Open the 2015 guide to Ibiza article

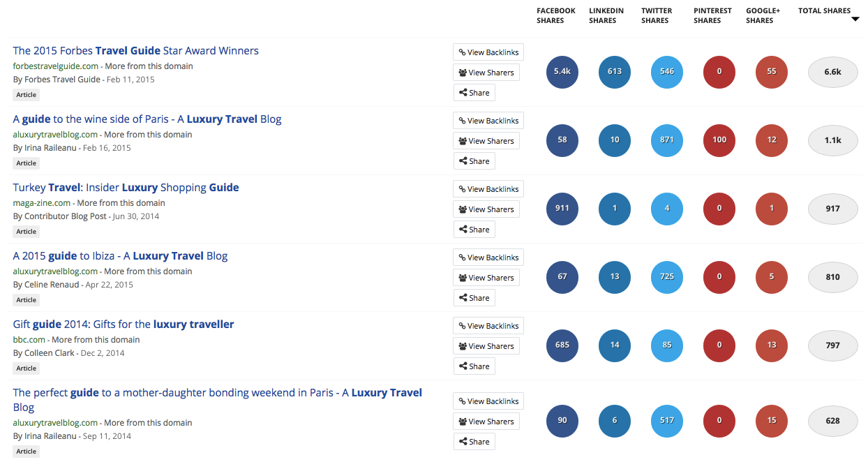[120, 255]
